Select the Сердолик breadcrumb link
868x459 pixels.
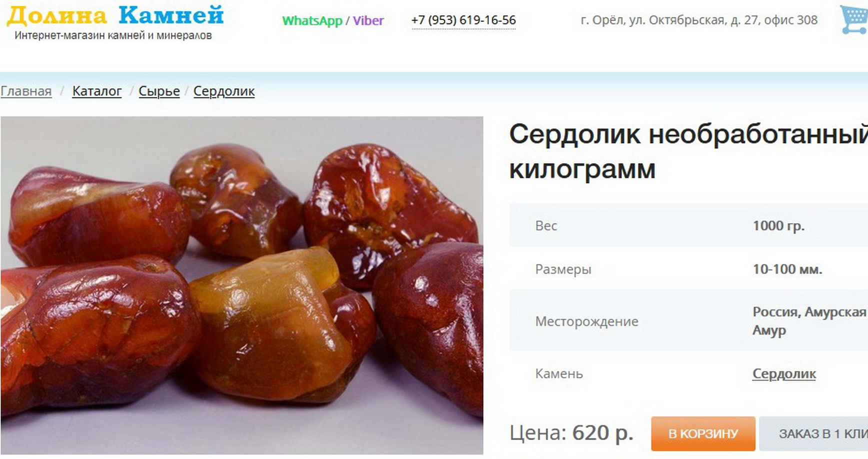pyautogui.click(x=224, y=91)
